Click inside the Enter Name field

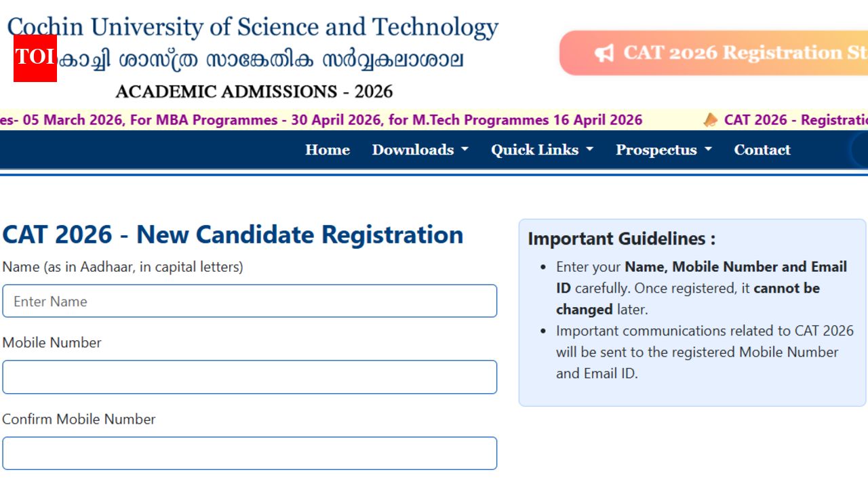(250, 301)
